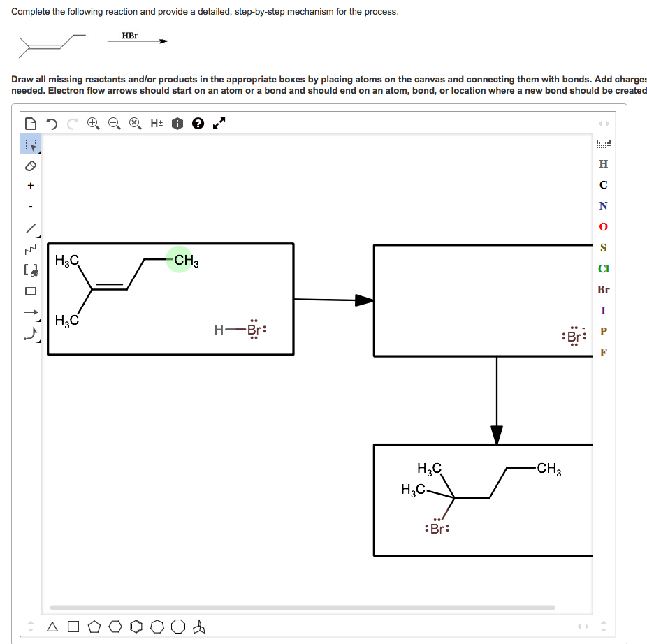
Task: Click the H atom of H–Br
Action: tap(219, 330)
